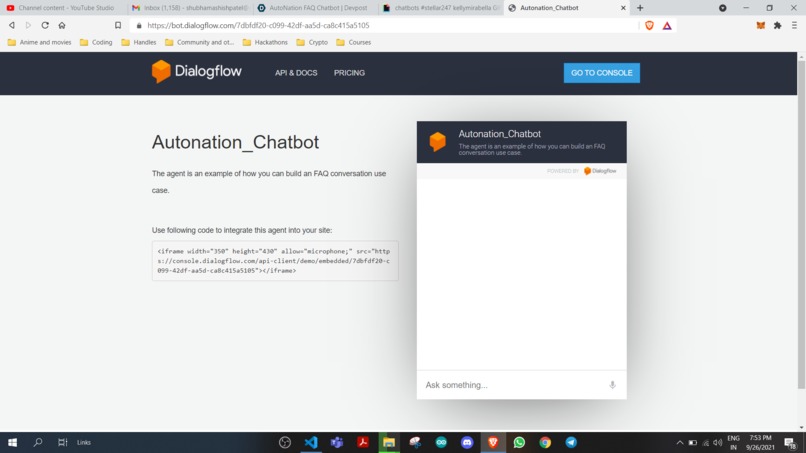Open Community and ot... bookmark folder
Image resolution: width=806 pixels, height=453 pixels.
tap(199, 42)
